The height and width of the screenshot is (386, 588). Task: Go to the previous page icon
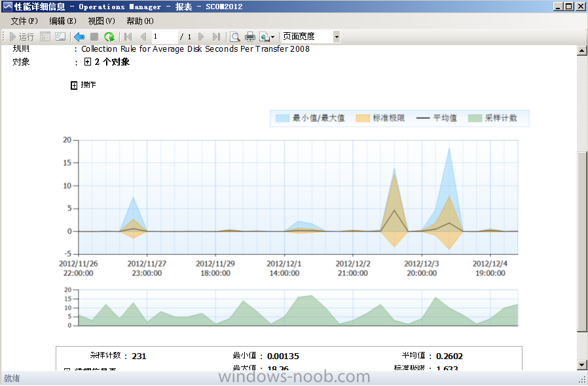(x=143, y=37)
